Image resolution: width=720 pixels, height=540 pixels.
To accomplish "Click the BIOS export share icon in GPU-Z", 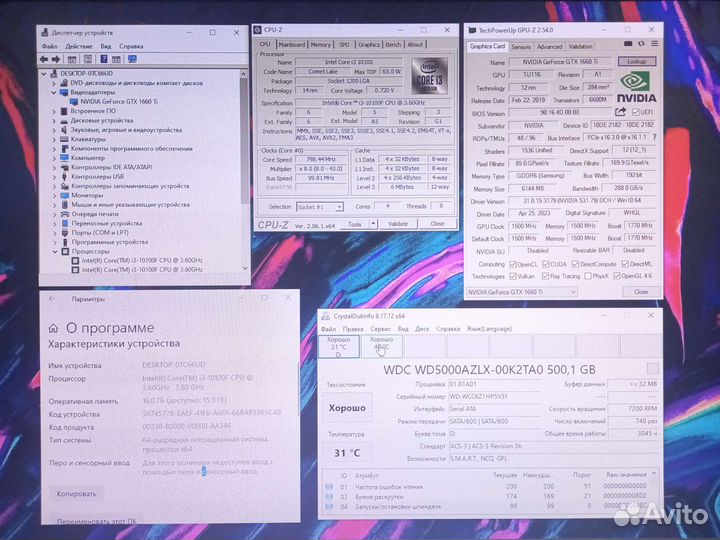I will click(621, 112).
